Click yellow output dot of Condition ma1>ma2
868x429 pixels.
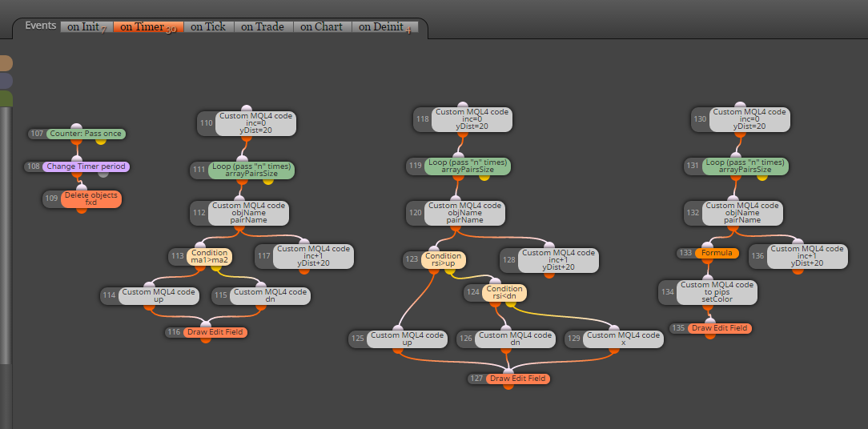click(x=216, y=267)
